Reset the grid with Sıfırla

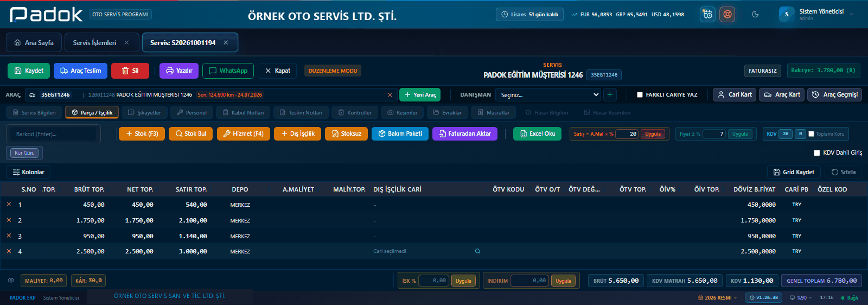pyautogui.click(x=844, y=172)
